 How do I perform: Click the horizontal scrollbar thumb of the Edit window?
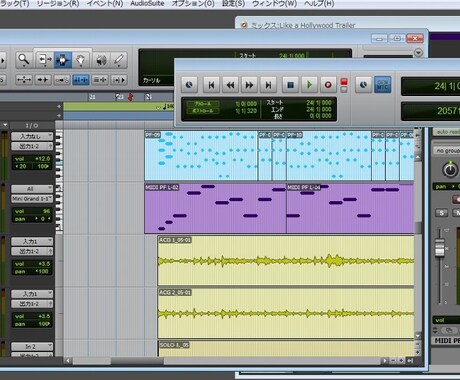click(x=137, y=361)
